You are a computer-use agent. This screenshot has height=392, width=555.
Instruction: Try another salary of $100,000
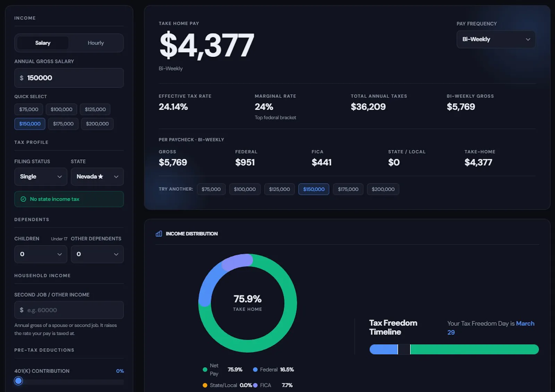click(x=245, y=189)
